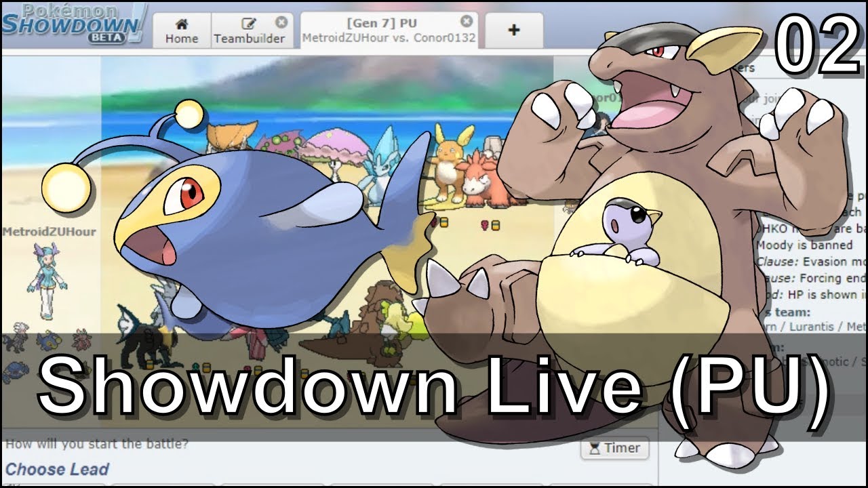Select the [Gen 7] PU battle tab

tap(389, 30)
